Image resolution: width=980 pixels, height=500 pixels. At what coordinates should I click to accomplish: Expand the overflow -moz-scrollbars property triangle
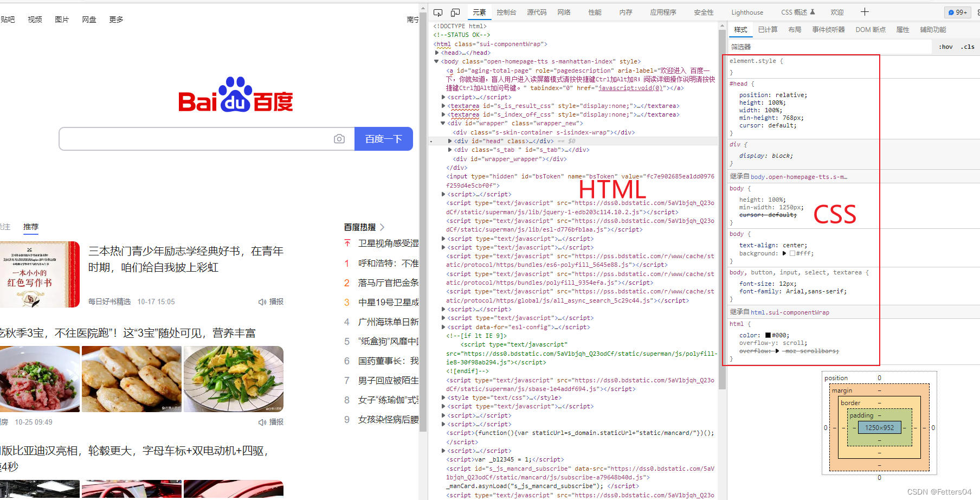click(x=777, y=351)
